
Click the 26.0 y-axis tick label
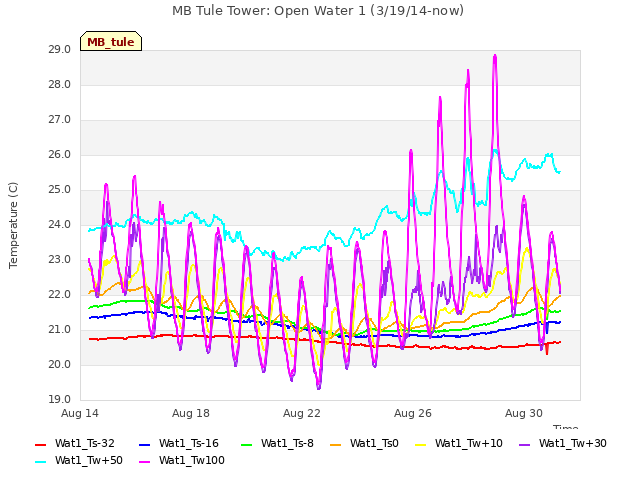tap(60, 155)
